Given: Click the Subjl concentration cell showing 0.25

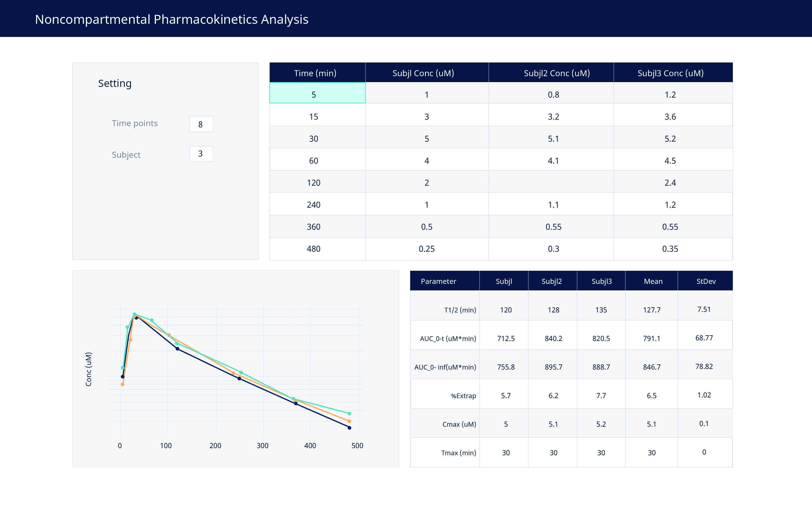Looking at the screenshot, I should point(427,249).
